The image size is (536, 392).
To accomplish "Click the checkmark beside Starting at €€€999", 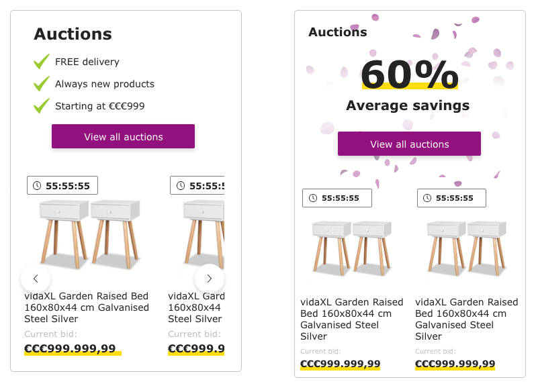I will pyautogui.click(x=42, y=106).
